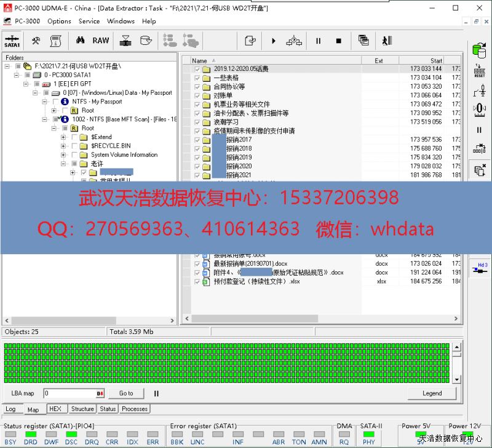492x448 pixels.
Task: Click the RESET icon in right sidebar
Action: tap(478, 71)
